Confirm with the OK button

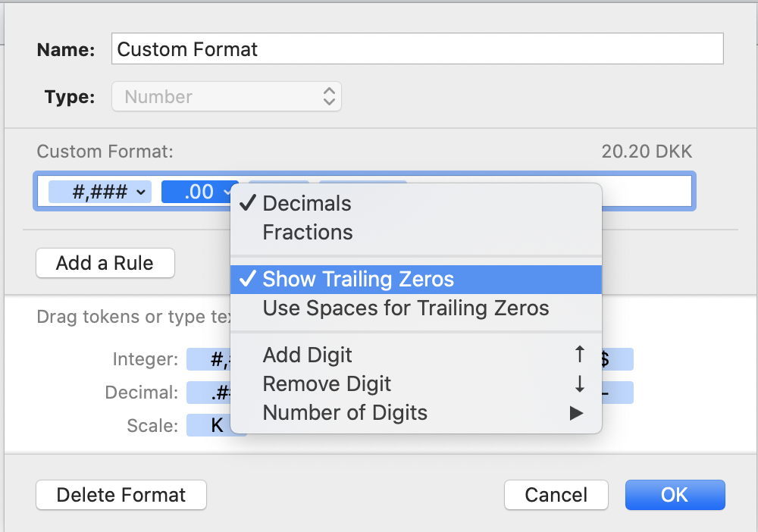pyautogui.click(x=675, y=495)
